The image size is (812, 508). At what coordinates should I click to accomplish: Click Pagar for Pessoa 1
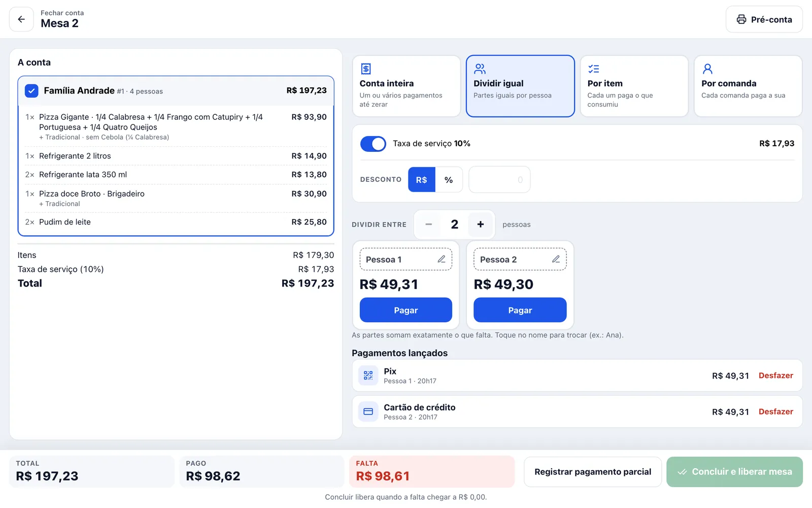pos(406,310)
